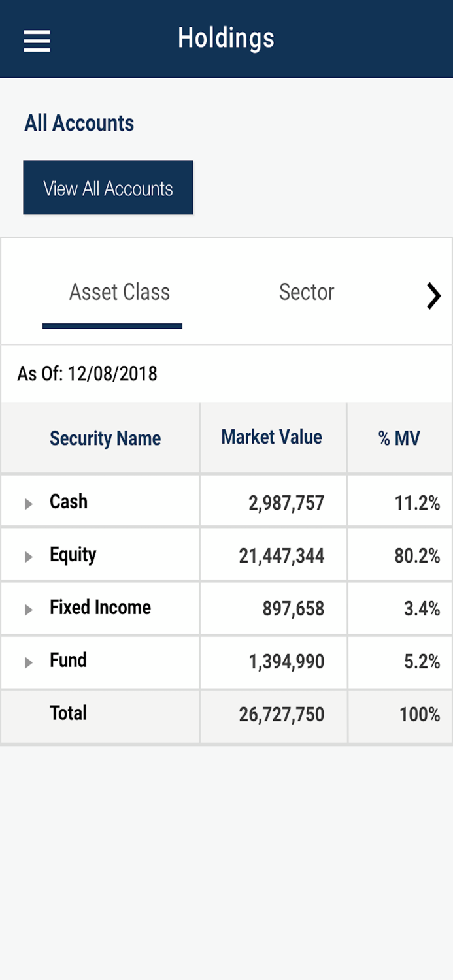Open the navigation hamburger menu
The height and width of the screenshot is (980, 453).
pos(37,41)
